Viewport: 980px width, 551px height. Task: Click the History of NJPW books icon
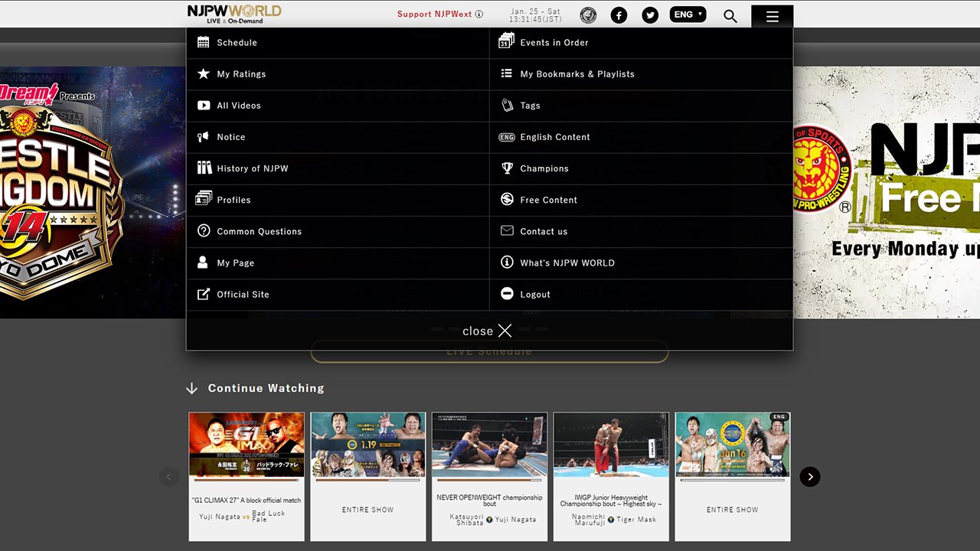(204, 168)
